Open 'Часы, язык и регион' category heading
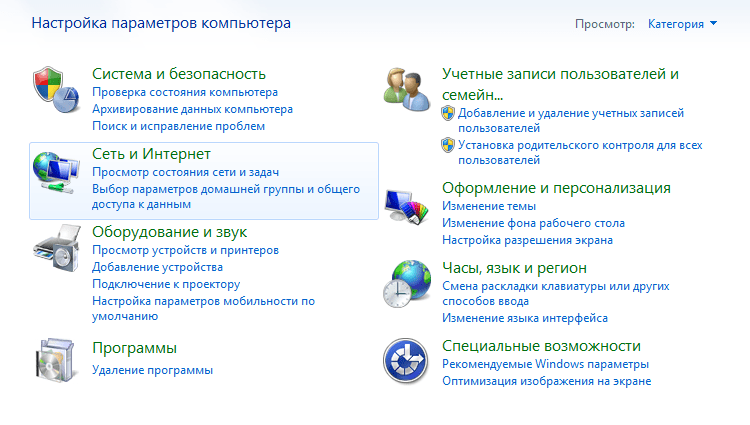750x425 pixels. (514, 268)
